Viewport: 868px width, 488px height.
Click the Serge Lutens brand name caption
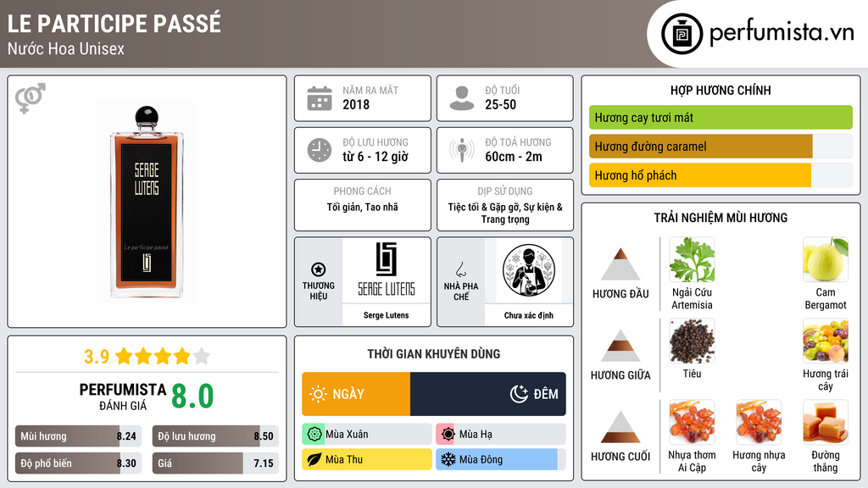387,315
